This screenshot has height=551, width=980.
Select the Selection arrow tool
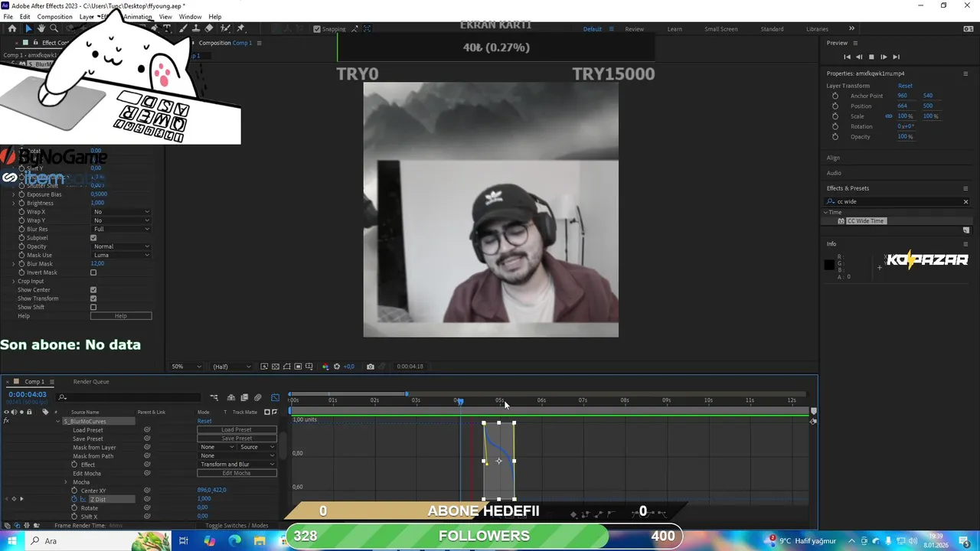(x=28, y=28)
